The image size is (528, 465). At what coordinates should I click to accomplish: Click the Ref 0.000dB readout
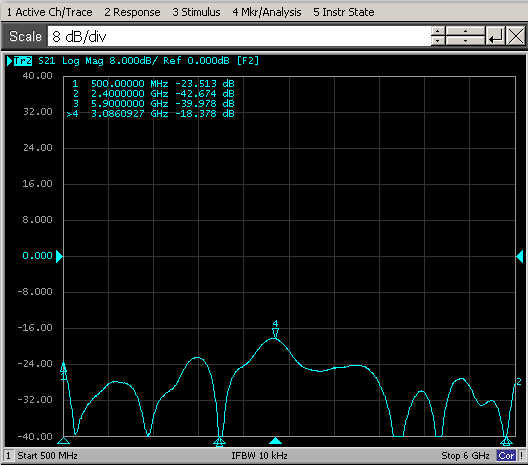(x=196, y=61)
